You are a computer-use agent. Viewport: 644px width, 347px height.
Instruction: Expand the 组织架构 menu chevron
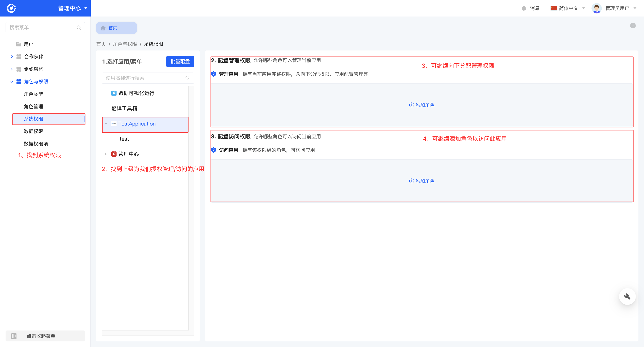click(12, 69)
